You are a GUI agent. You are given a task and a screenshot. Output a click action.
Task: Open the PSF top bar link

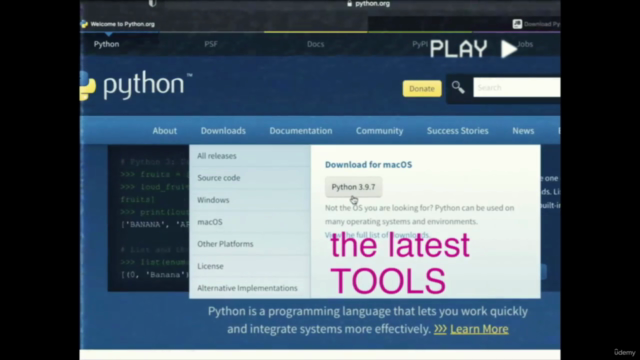coord(211,44)
